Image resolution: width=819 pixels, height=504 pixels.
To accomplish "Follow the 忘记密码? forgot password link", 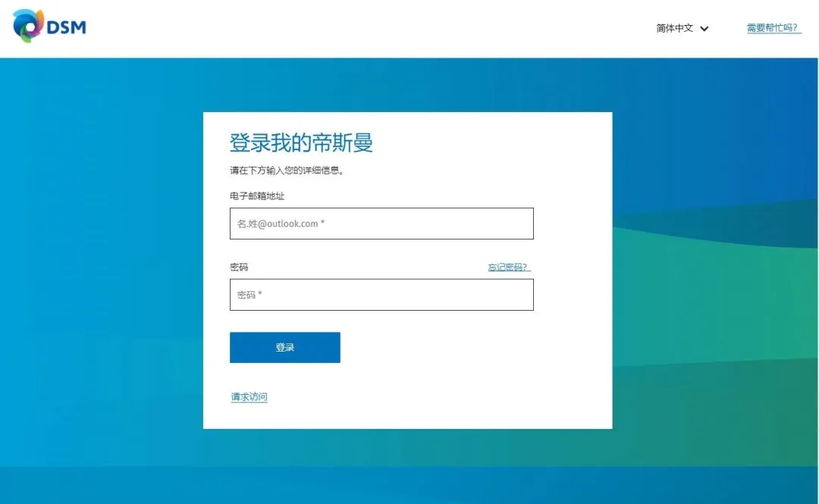I will coord(509,268).
